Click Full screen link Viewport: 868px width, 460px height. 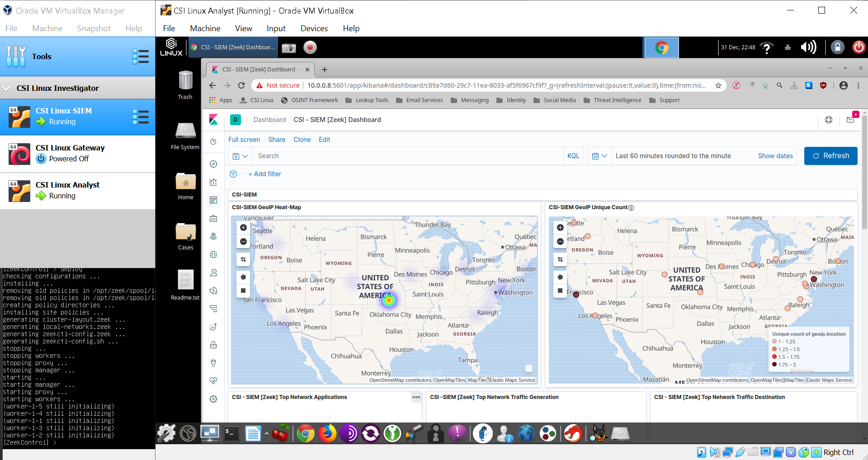[x=244, y=140]
